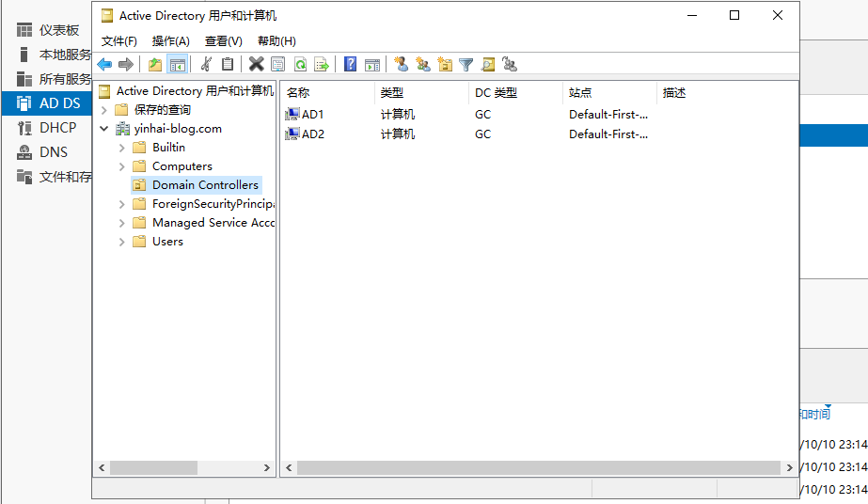Expand the Computers container node
The width and height of the screenshot is (868, 504).
(122, 166)
